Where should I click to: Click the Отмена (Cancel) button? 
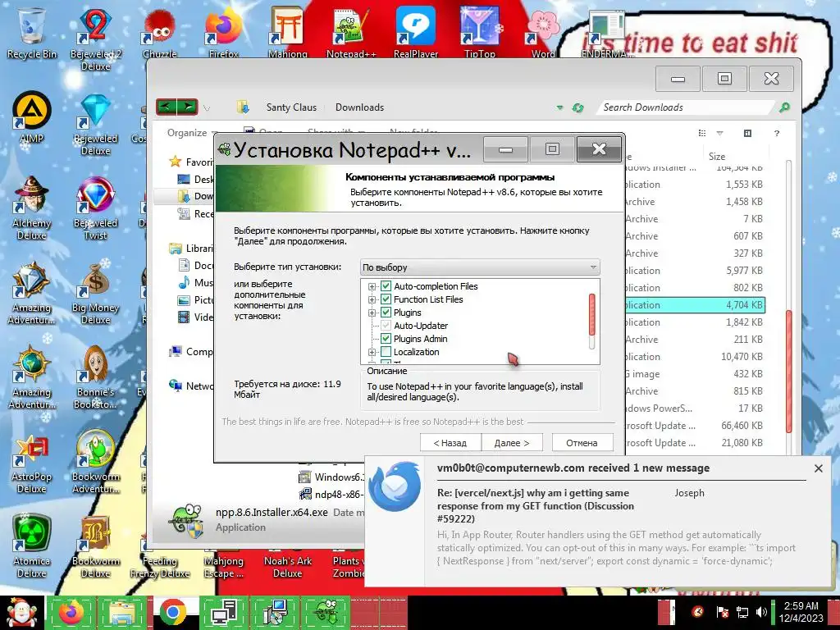[582, 443]
